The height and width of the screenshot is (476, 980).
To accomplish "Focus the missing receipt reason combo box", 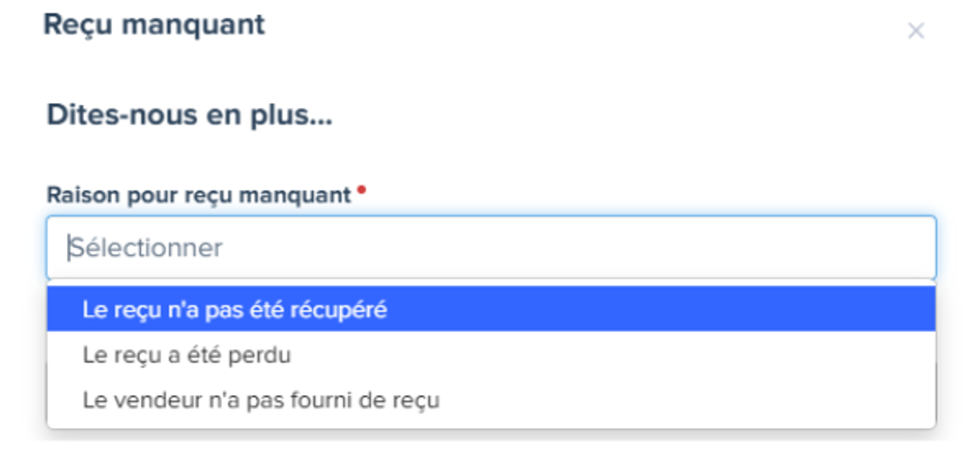I will click(x=491, y=247).
